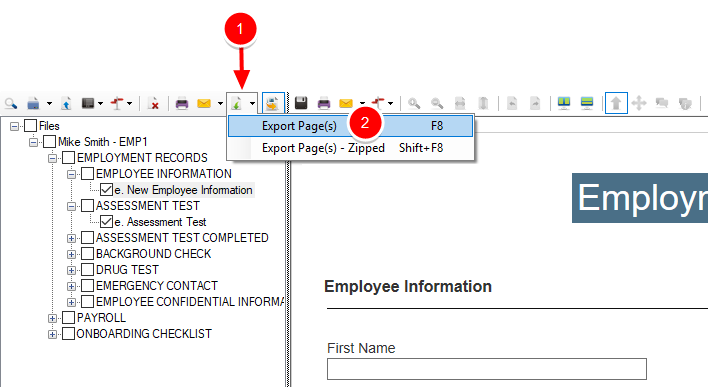Click the fit height page icon

(483, 103)
